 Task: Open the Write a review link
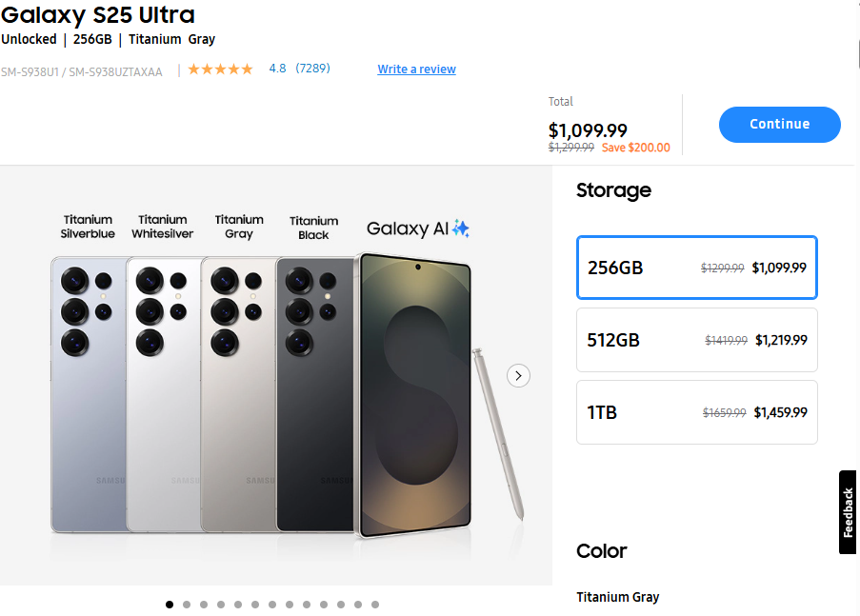(416, 70)
